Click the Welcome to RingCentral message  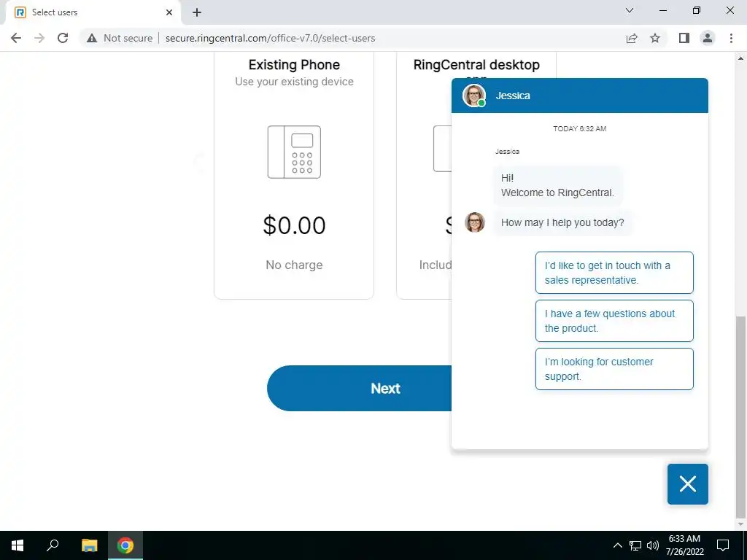click(x=557, y=185)
